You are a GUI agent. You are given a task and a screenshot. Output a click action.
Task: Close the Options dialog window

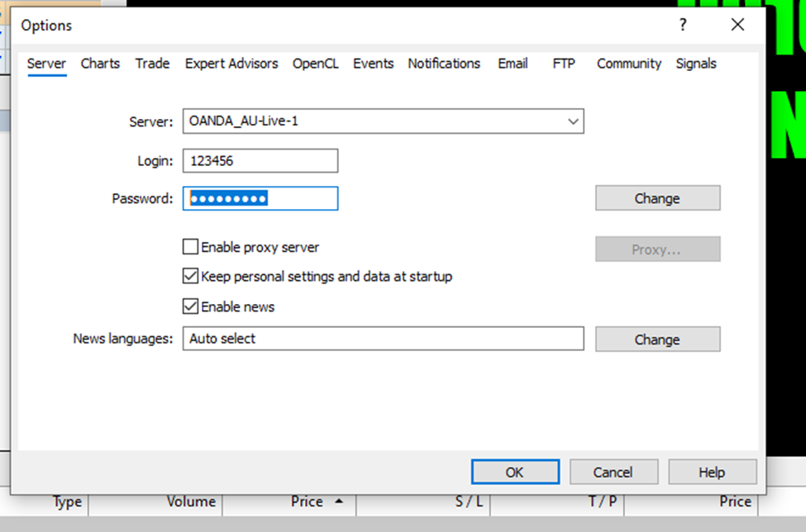click(x=737, y=26)
